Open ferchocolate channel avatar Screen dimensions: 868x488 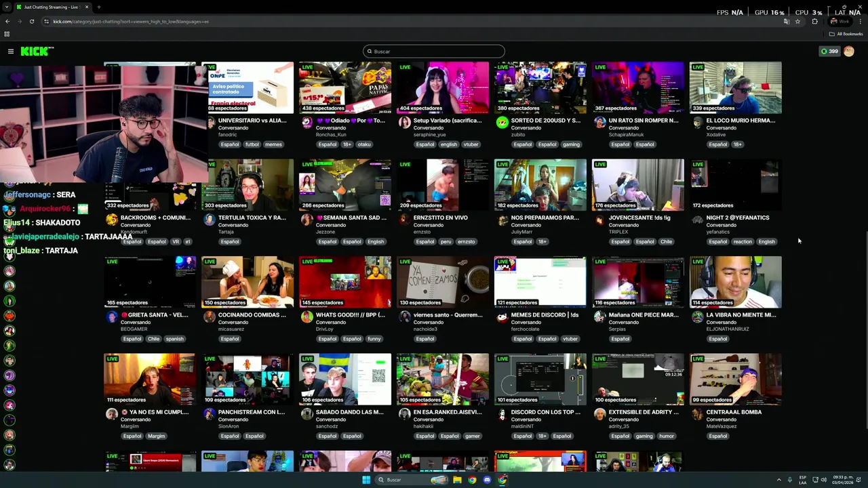502,317
